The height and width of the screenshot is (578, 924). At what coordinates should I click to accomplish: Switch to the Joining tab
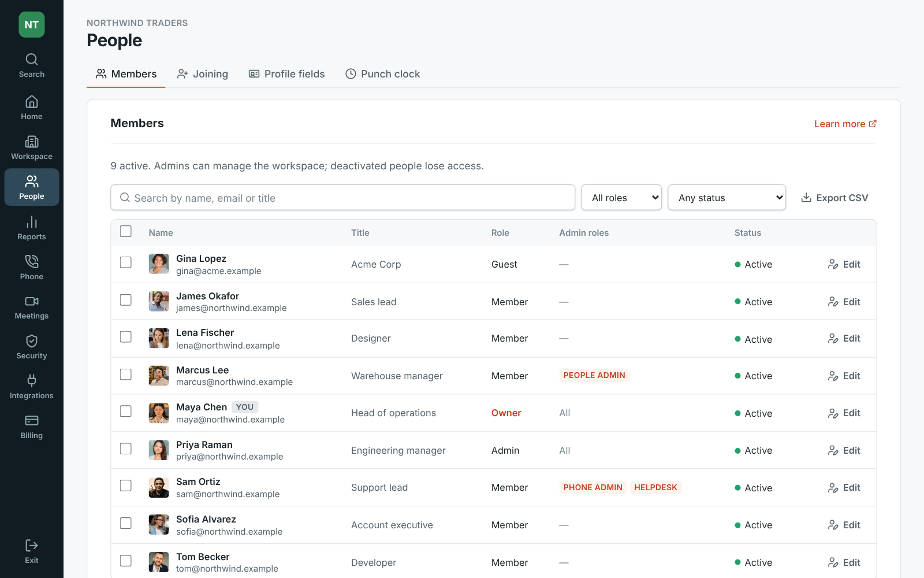click(x=203, y=74)
